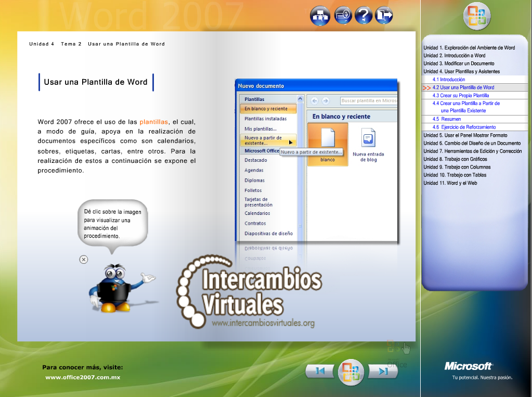Click the exit course icon
The image size is (532, 397).
pyautogui.click(x=384, y=15)
